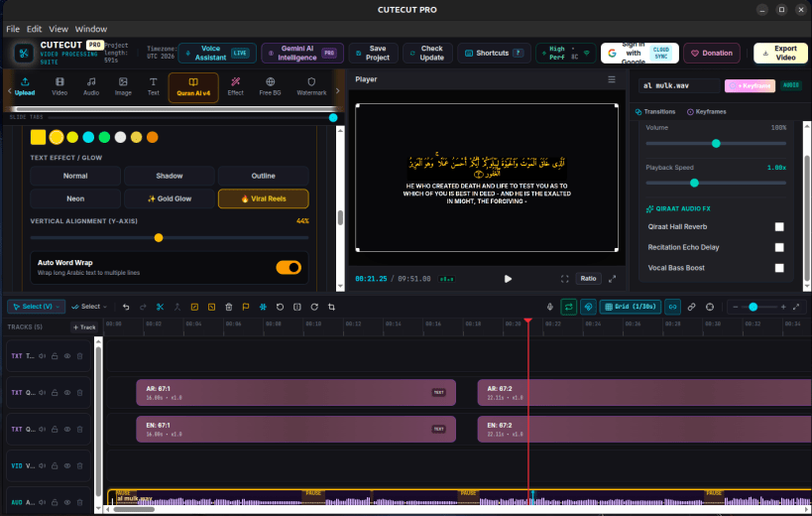Open the Edit menu
The height and width of the screenshot is (516, 812).
34,29
